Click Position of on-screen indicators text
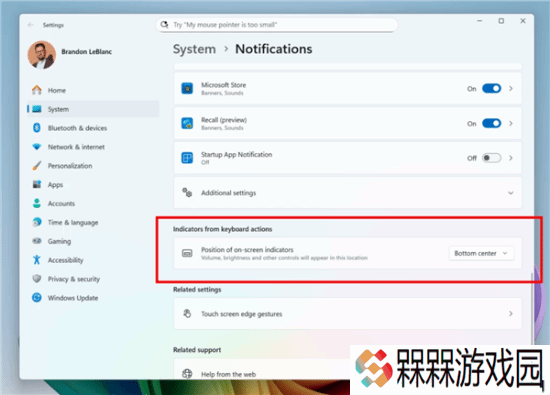This screenshot has width=550, height=395. (247, 249)
